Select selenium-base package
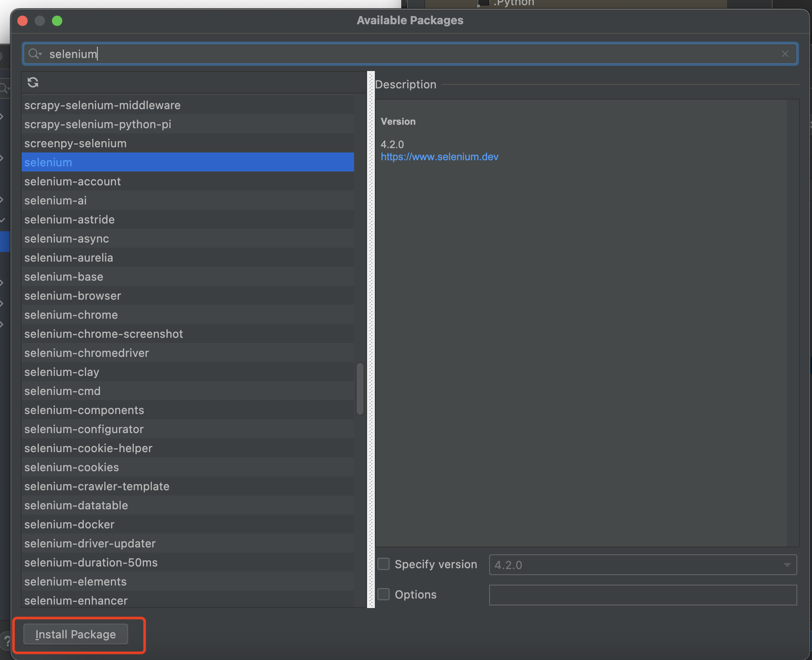Screen dimensions: 812x660 click(188, 276)
